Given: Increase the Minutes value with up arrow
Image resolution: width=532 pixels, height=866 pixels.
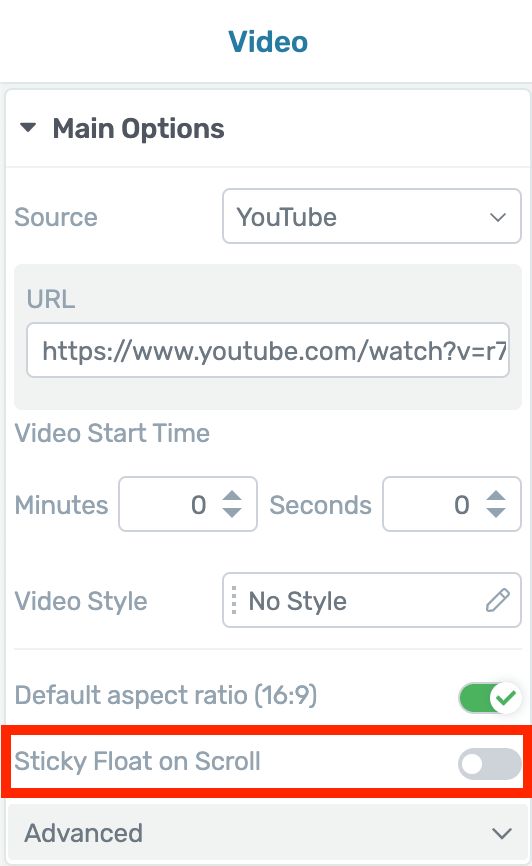Looking at the screenshot, I should click(232, 496).
